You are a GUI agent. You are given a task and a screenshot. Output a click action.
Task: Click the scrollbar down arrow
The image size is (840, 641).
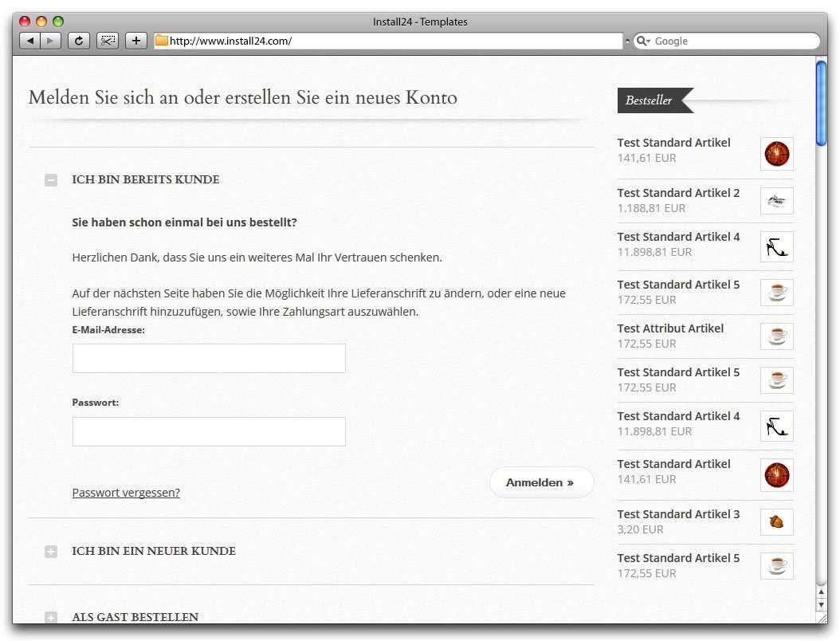(821, 604)
